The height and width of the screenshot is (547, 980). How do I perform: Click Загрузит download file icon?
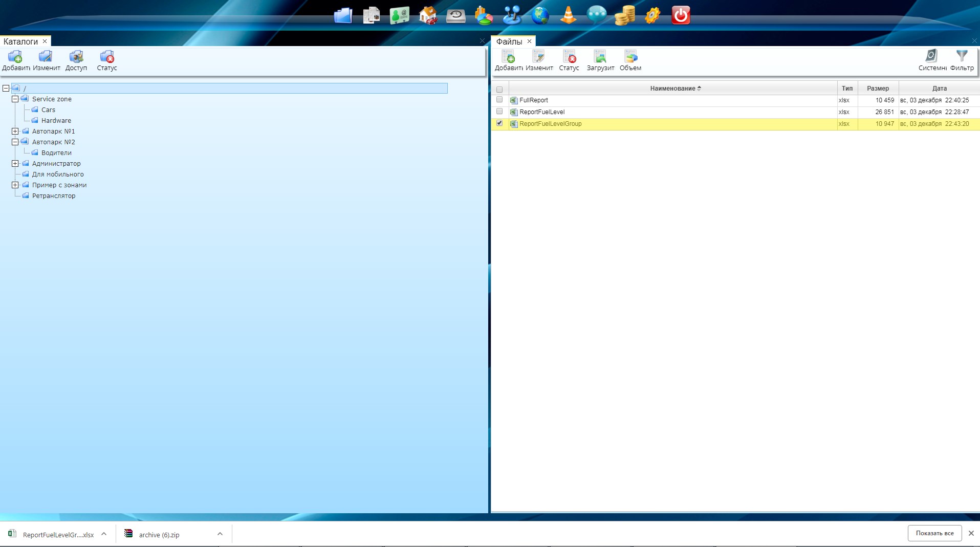(600, 60)
